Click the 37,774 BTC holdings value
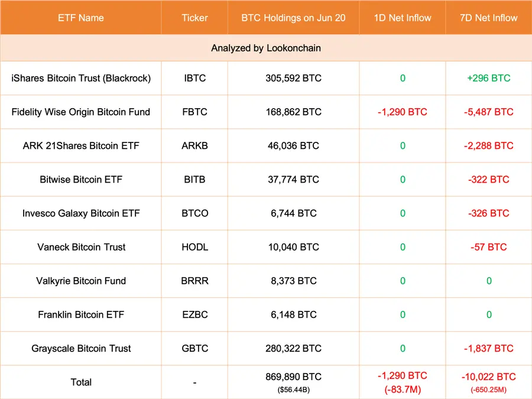Viewport: 532px width, 399px height. (293, 179)
